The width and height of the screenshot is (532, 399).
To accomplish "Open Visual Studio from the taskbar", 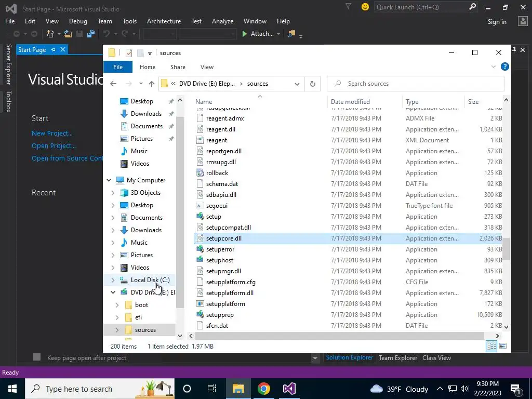I will point(289,389).
